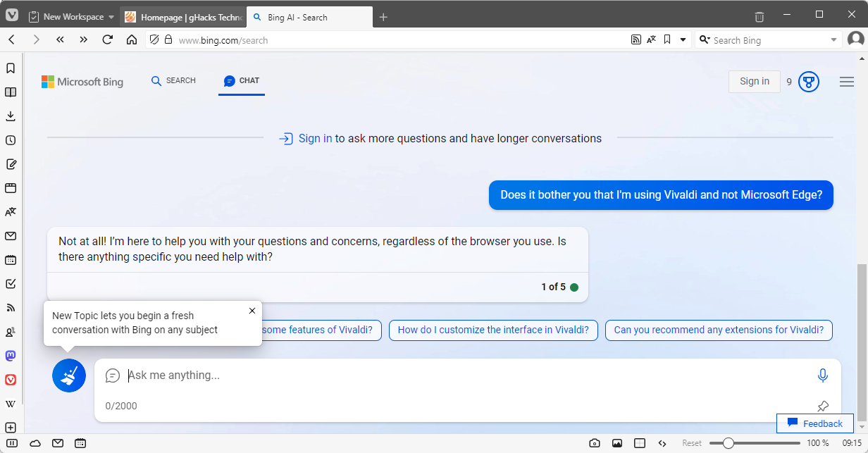Open the Mastodon panel in sidebar
868x453 pixels.
click(11, 356)
